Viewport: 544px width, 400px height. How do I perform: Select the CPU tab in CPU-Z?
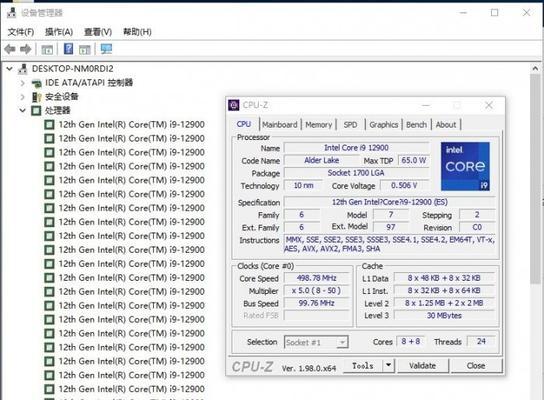tap(244, 124)
